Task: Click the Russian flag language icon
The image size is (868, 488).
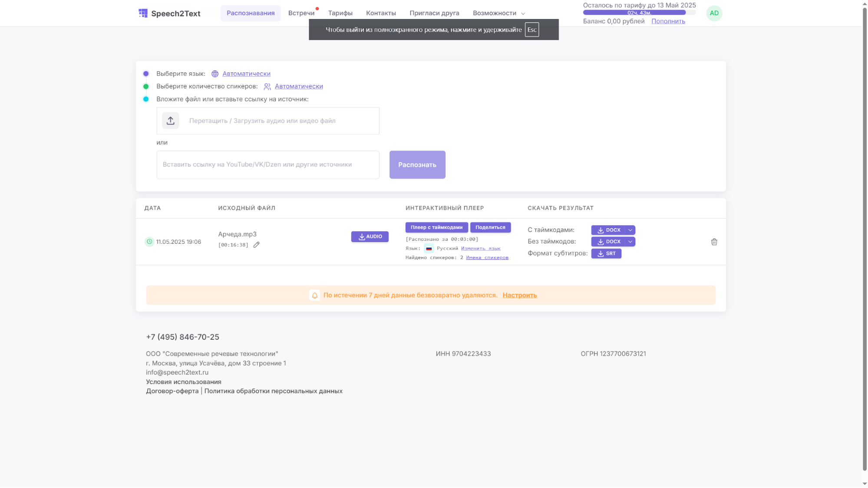Action: (429, 249)
